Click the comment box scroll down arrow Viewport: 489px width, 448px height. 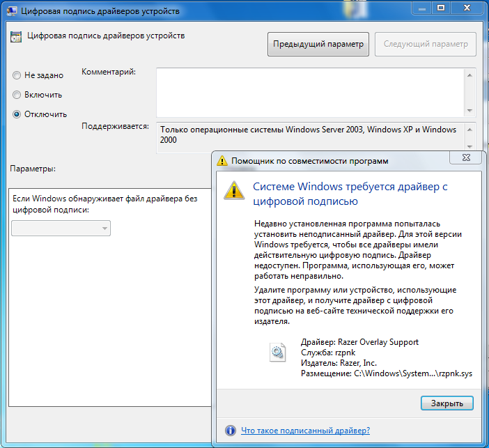(x=469, y=111)
